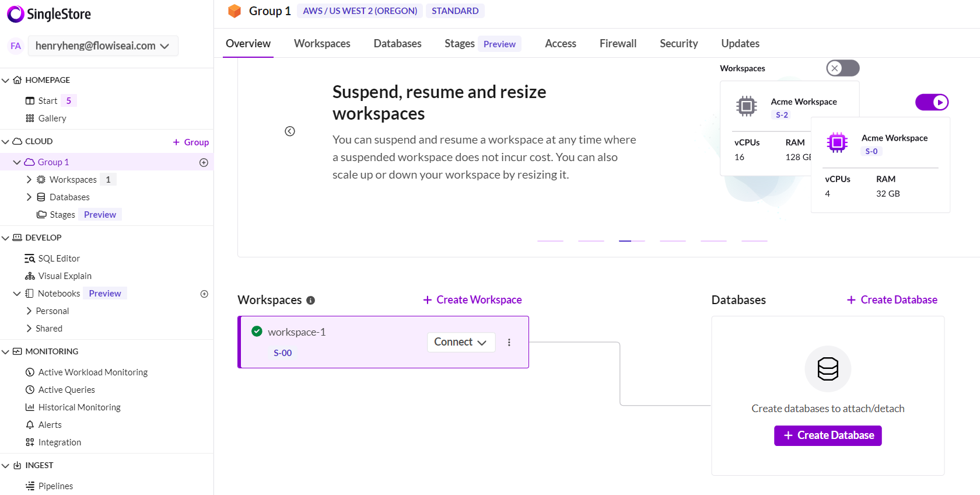The image size is (980, 495).
Task: Open workspace-1 three-dot options menu
Action: click(x=509, y=343)
